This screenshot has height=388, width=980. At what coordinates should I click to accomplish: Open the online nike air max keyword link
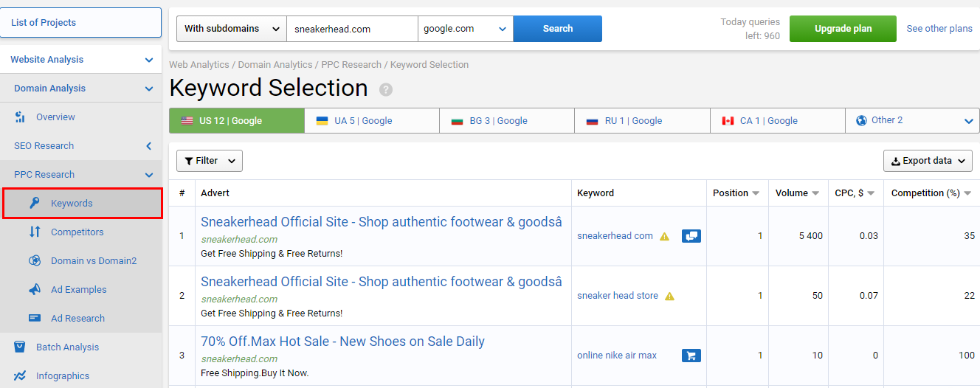(x=617, y=356)
